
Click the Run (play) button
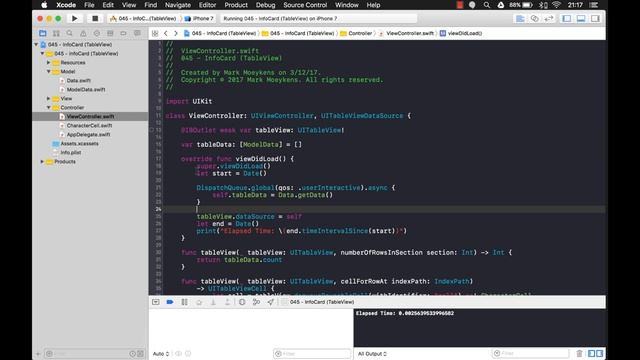[x=74, y=18]
